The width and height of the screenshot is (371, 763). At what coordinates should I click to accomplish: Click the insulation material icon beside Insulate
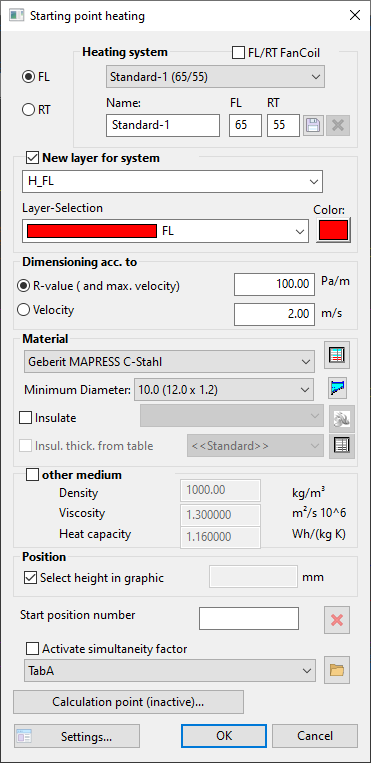point(341,418)
